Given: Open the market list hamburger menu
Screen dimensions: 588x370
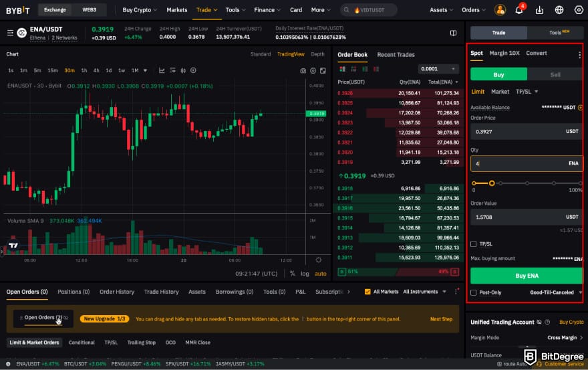Looking at the screenshot, I should pos(10,33).
